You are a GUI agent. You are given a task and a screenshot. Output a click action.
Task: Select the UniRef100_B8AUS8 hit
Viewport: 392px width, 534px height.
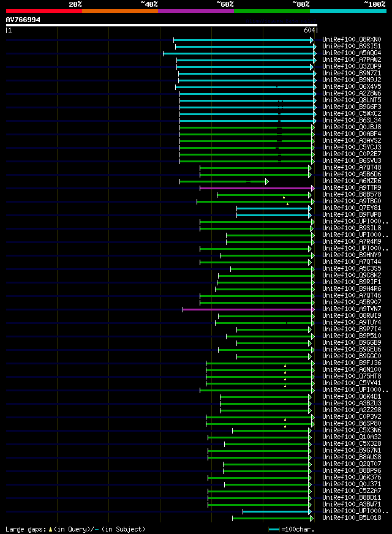(352, 457)
